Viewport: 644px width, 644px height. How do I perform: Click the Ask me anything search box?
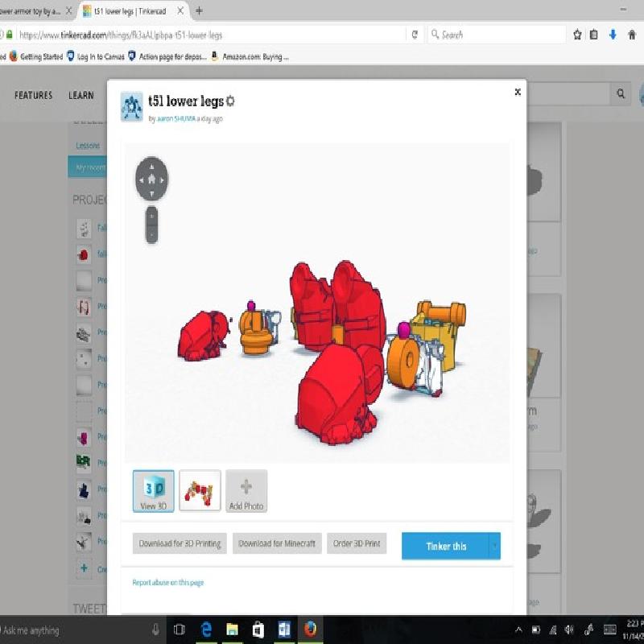74,630
